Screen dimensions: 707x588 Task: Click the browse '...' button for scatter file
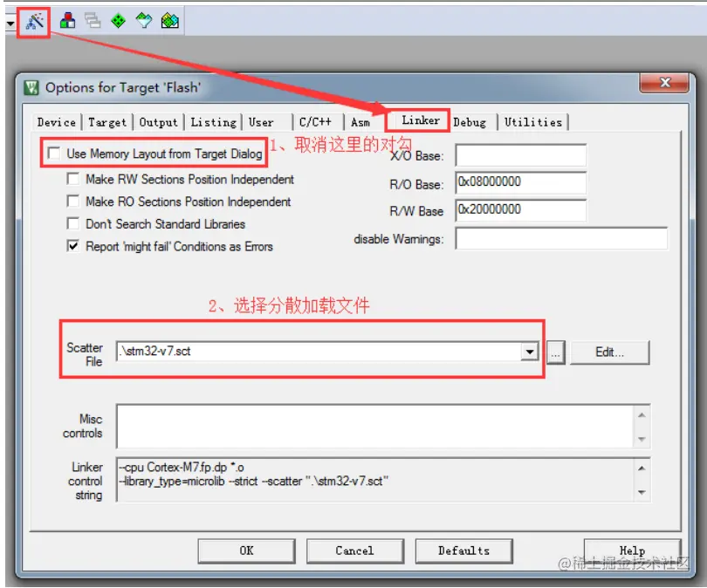coord(555,352)
